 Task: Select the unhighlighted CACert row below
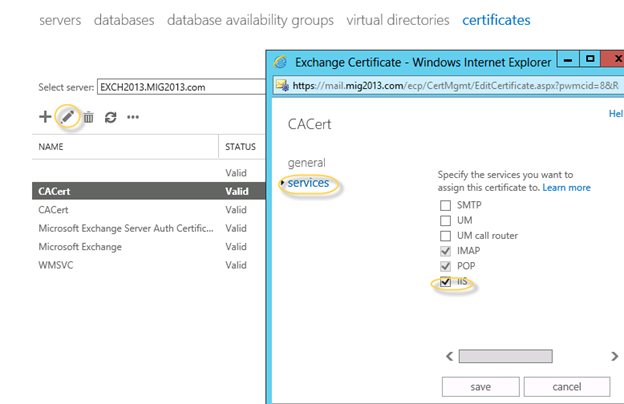pyautogui.click(x=148, y=210)
